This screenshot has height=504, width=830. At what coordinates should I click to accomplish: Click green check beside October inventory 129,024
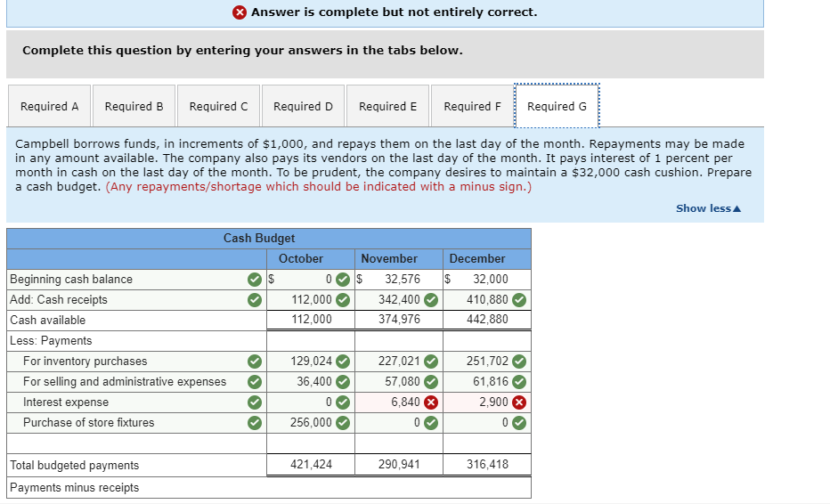[343, 361]
